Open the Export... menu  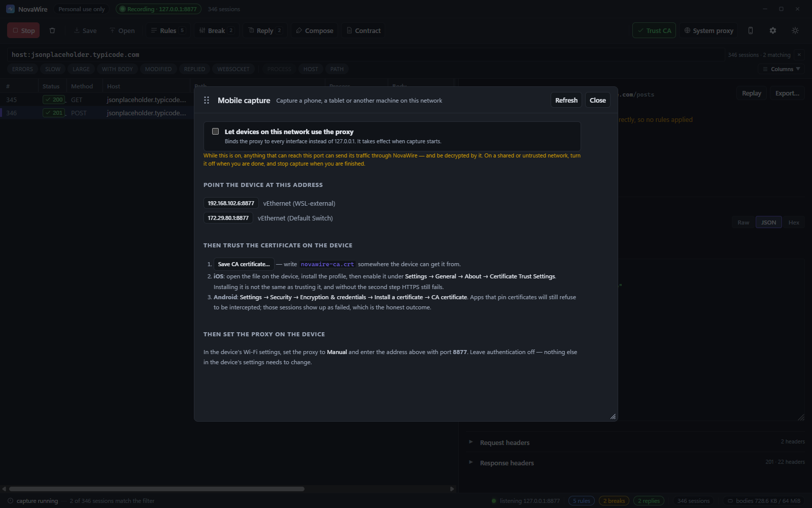[787, 93]
